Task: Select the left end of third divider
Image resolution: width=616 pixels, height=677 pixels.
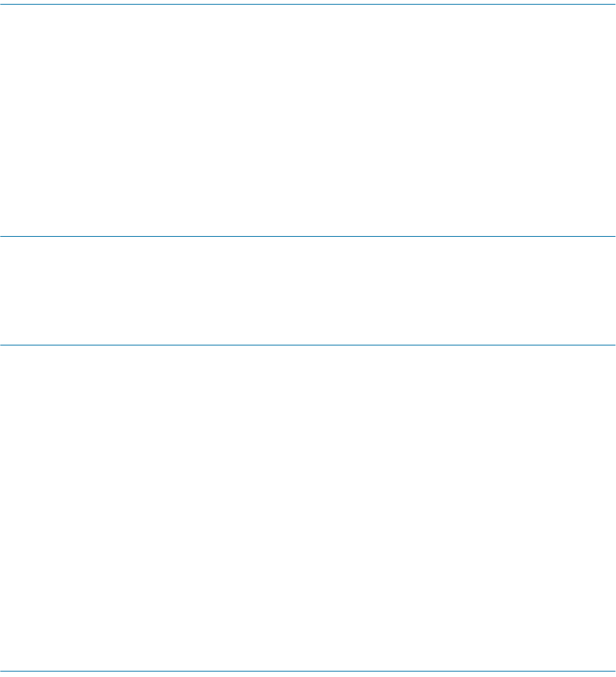Action: (2, 345)
